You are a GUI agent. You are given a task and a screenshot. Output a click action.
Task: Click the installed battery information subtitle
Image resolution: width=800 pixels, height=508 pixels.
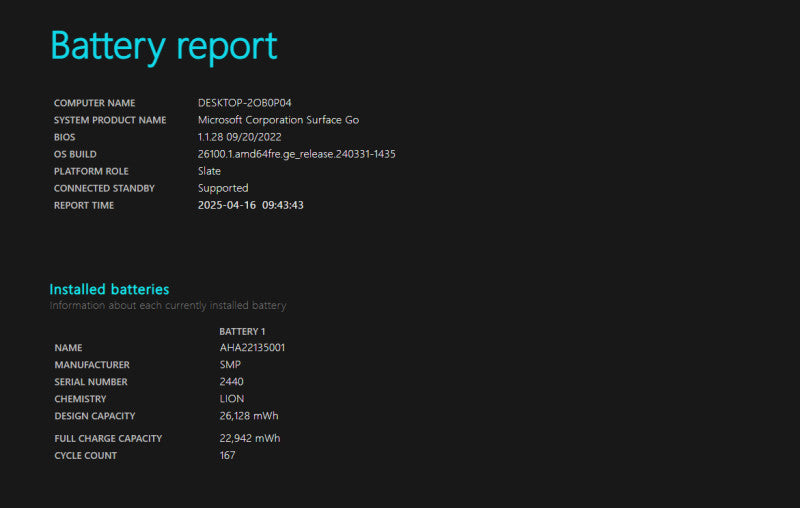tap(167, 306)
